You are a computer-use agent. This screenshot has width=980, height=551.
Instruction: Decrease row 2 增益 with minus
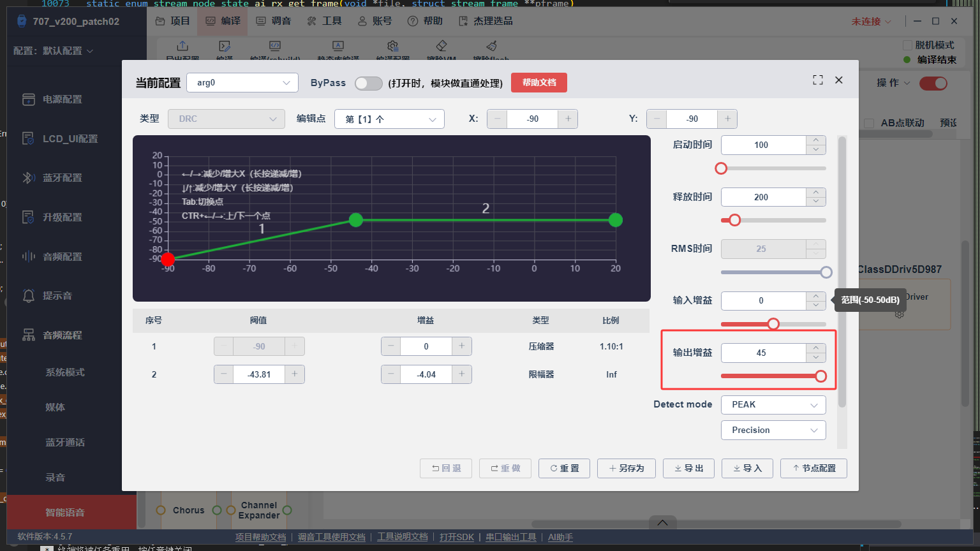[391, 374]
